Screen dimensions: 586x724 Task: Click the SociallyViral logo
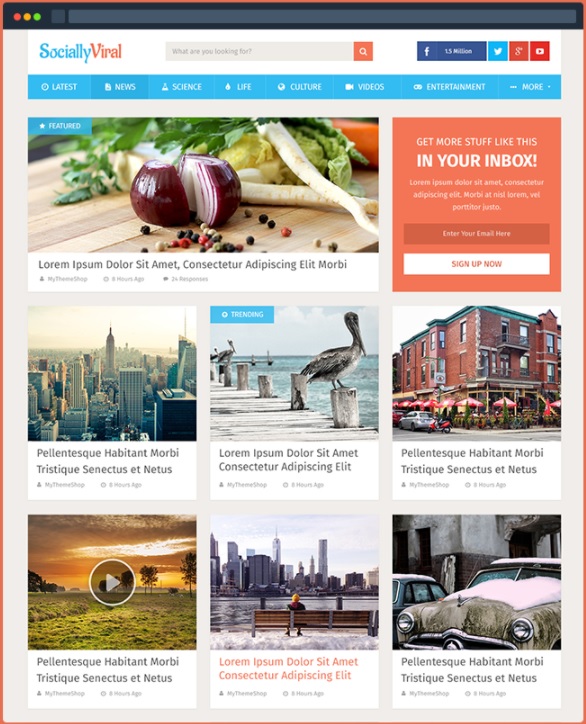coord(80,52)
